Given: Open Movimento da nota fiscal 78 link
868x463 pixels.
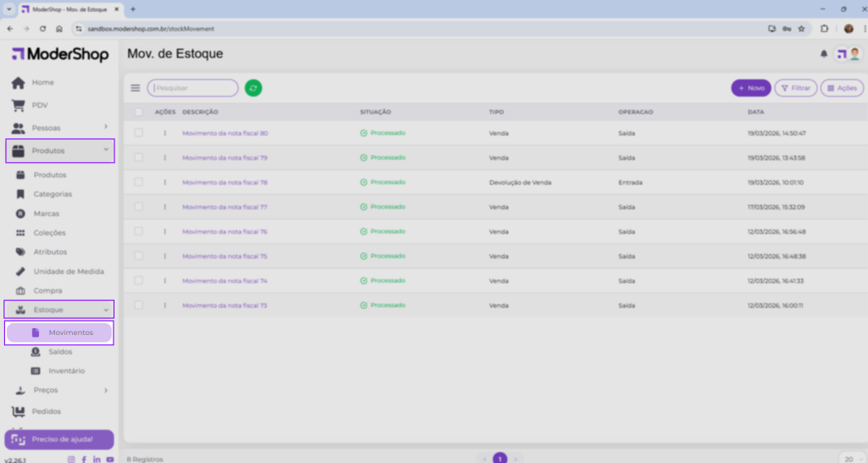Looking at the screenshot, I should [x=225, y=182].
